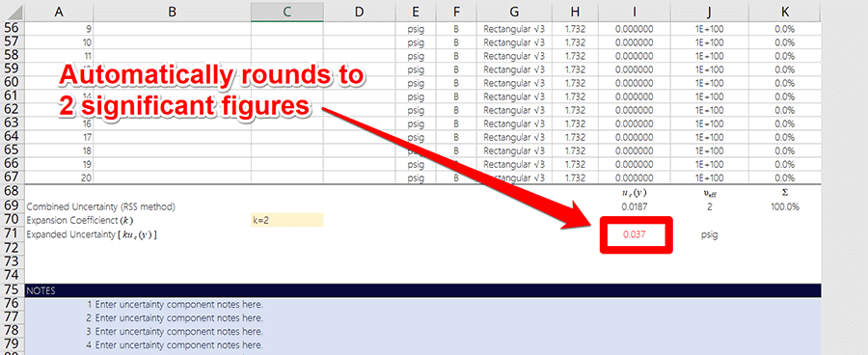This screenshot has width=868, height=355.
Task: Select column H header
Action: coord(575,12)
